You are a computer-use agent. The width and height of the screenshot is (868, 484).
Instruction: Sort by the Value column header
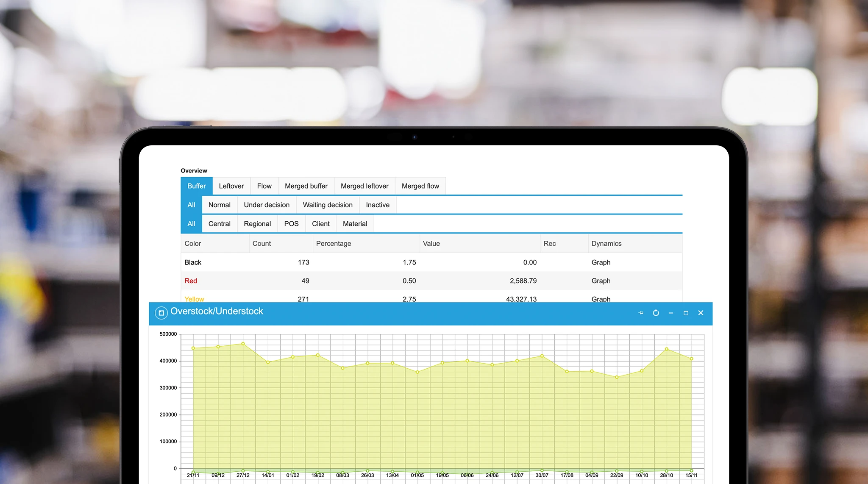431,243
